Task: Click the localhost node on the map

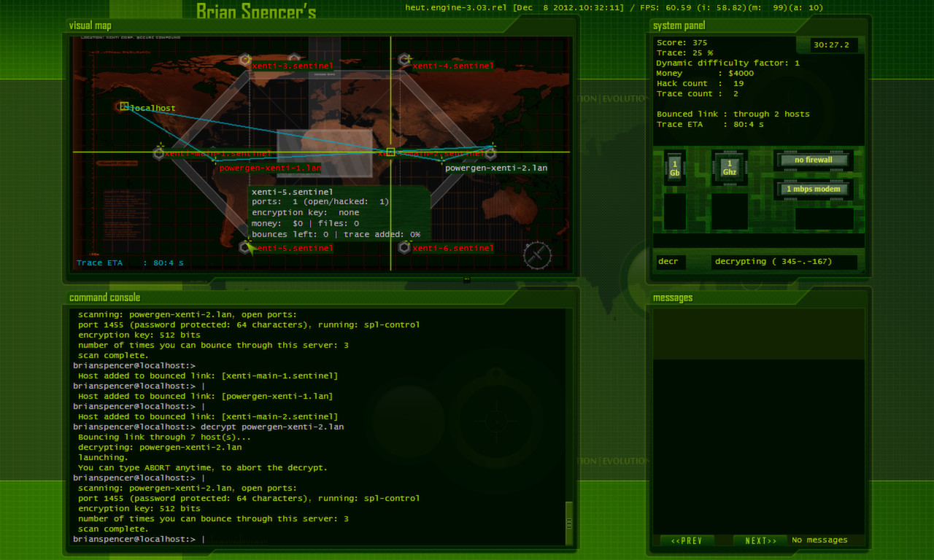Action: 123,106
